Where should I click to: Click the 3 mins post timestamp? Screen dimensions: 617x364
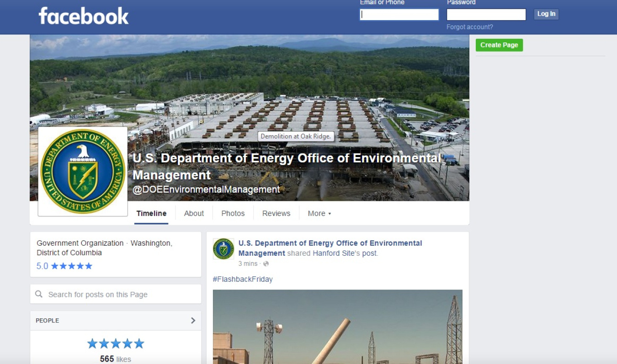tap(248, 264)
